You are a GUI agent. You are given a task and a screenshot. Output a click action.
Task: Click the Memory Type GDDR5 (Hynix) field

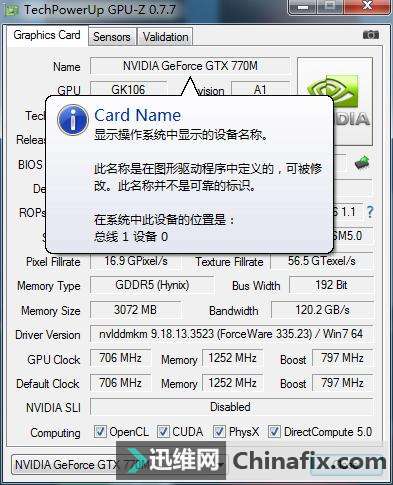[152, 285]
